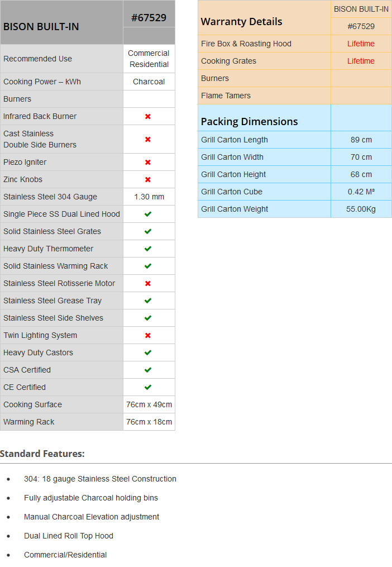Select the Piezo Igniter label
This screenshot has width=392, height=567.
25,163
